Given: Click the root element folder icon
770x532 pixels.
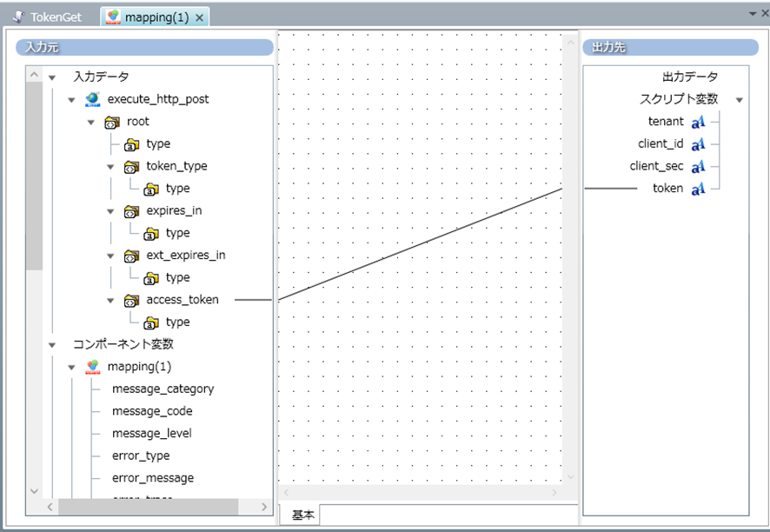Looking at the screenshot, I should coord(112,122).
